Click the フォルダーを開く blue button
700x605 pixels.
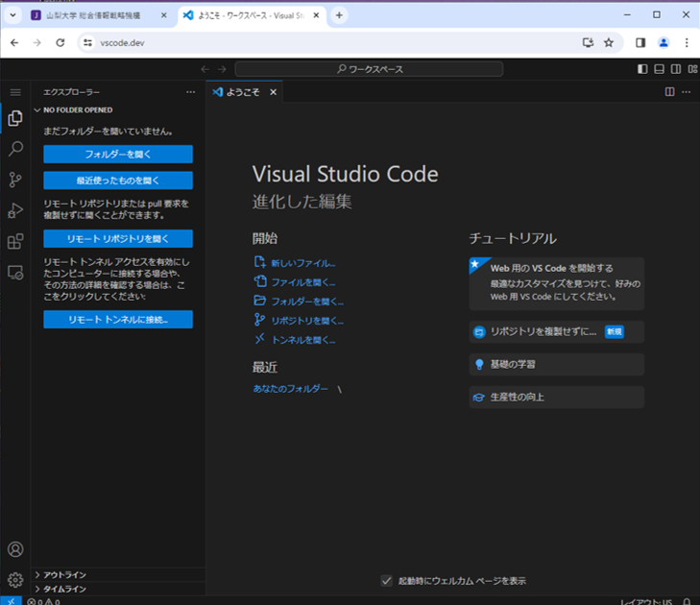(x=118, y=154)
